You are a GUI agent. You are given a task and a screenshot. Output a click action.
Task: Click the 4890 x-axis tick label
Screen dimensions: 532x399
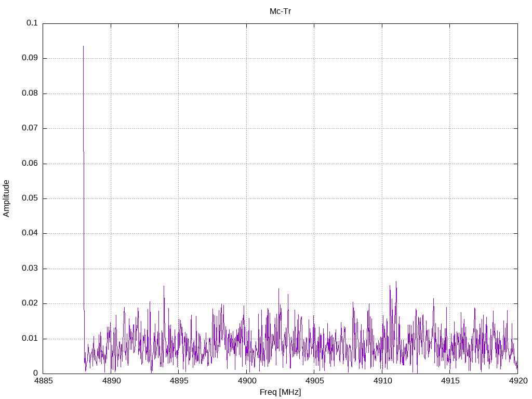[111, 381]
